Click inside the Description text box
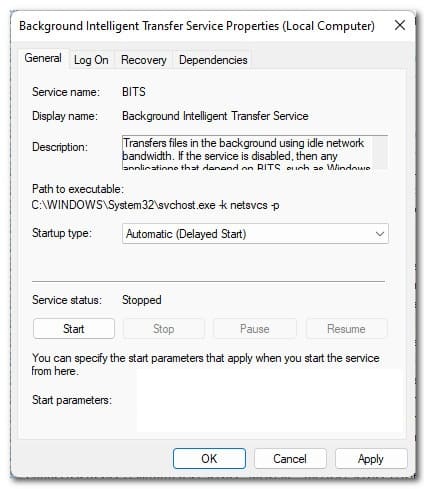The image size is (424, 489). (247, 153)
